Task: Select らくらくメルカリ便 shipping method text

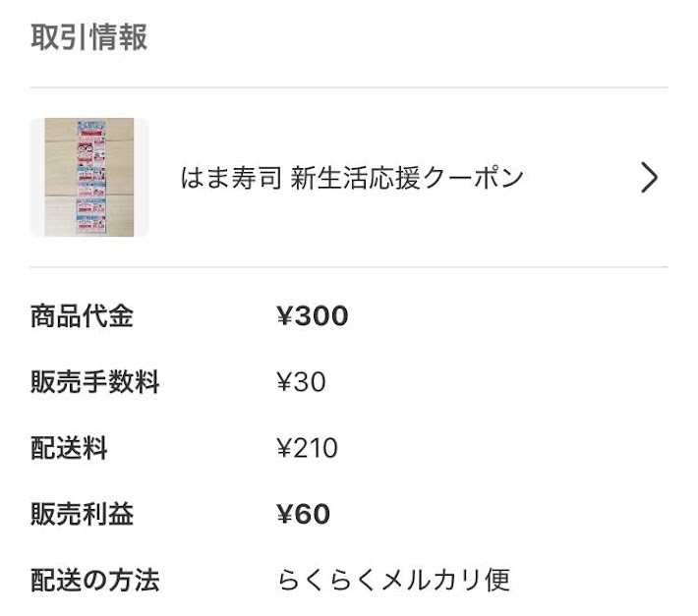Action: 394,580
